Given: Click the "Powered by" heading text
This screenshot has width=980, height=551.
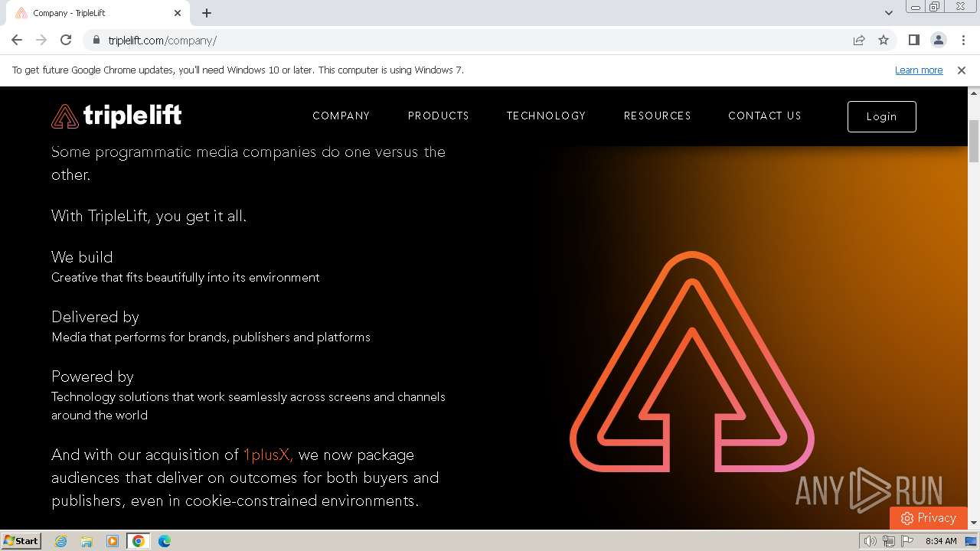Looking at the screenshot, I should coord(93,377).
